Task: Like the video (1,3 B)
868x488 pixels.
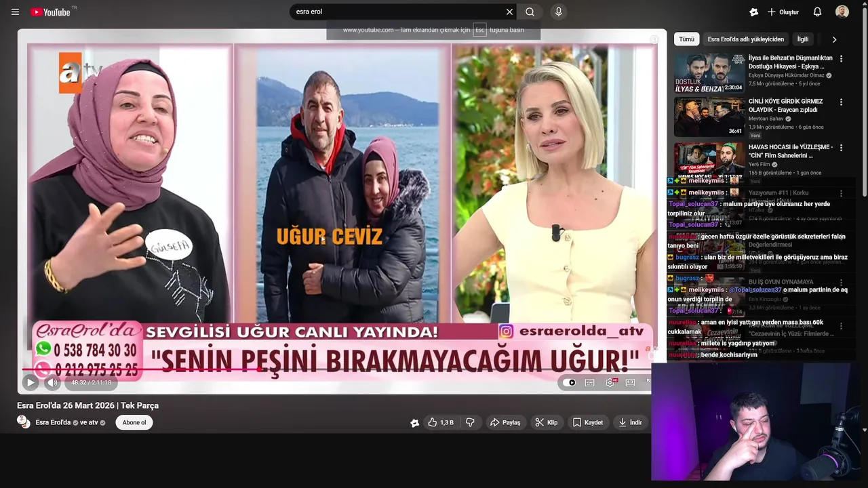Action: [x=440, y=422]
